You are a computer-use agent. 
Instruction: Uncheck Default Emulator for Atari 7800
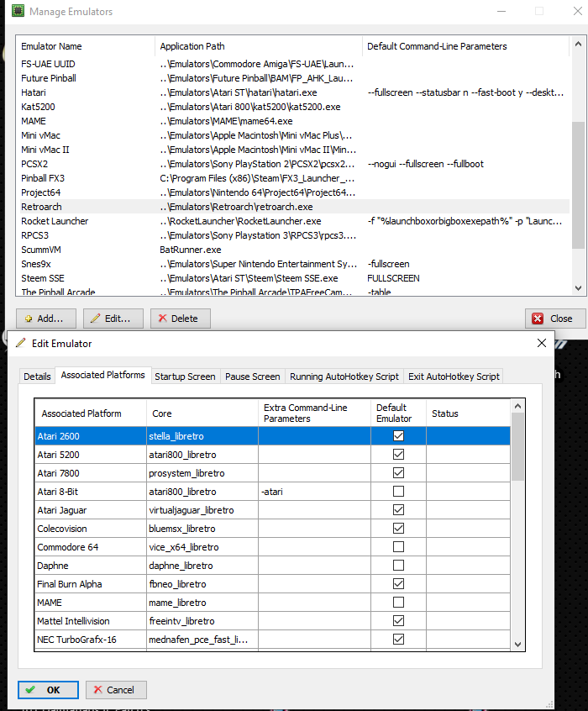[x=398, y=473]
